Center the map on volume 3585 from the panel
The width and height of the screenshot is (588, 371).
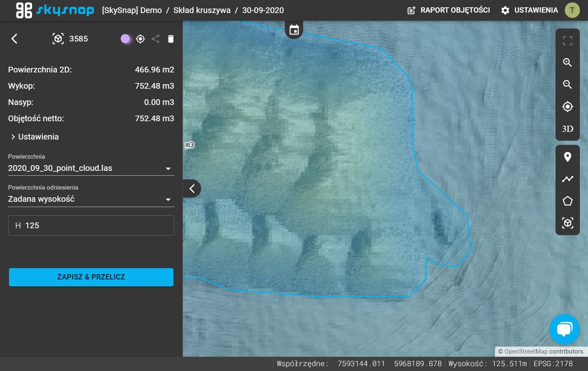140,39
